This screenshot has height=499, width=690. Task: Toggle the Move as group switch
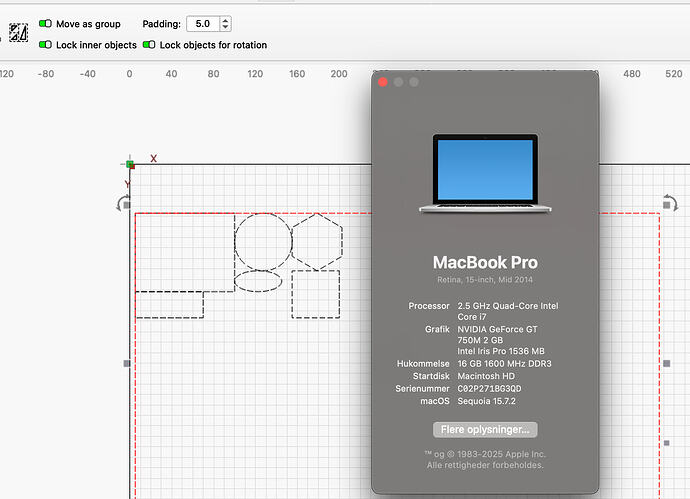(46, 23)
